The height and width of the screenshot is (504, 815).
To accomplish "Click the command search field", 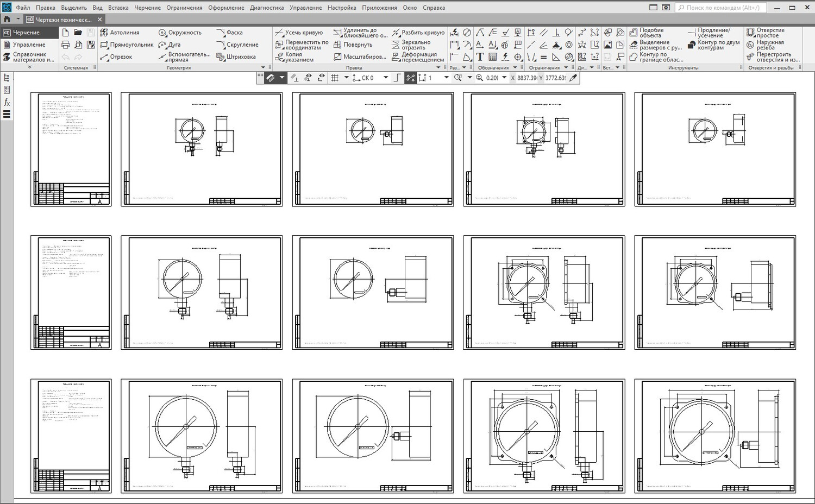I will [x=721, y=8].
